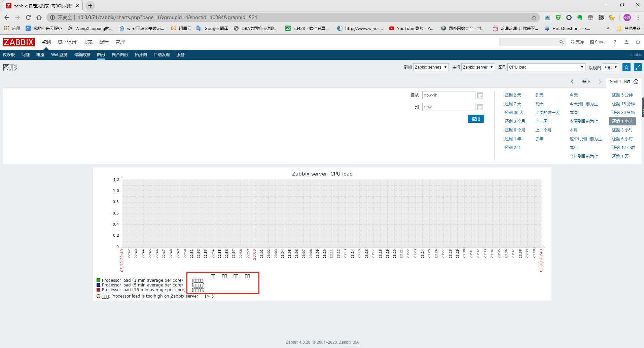The image size is (644, 348).
Task: Go to 问题 submenu
Action: [x=26, y=54]
